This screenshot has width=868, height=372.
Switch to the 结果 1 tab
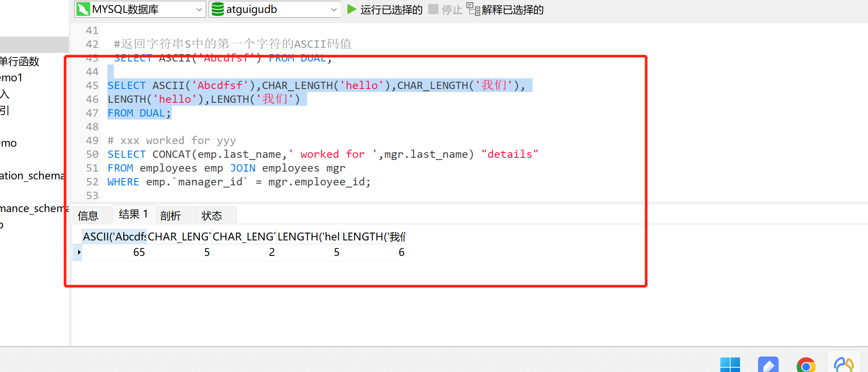point(134,214)
